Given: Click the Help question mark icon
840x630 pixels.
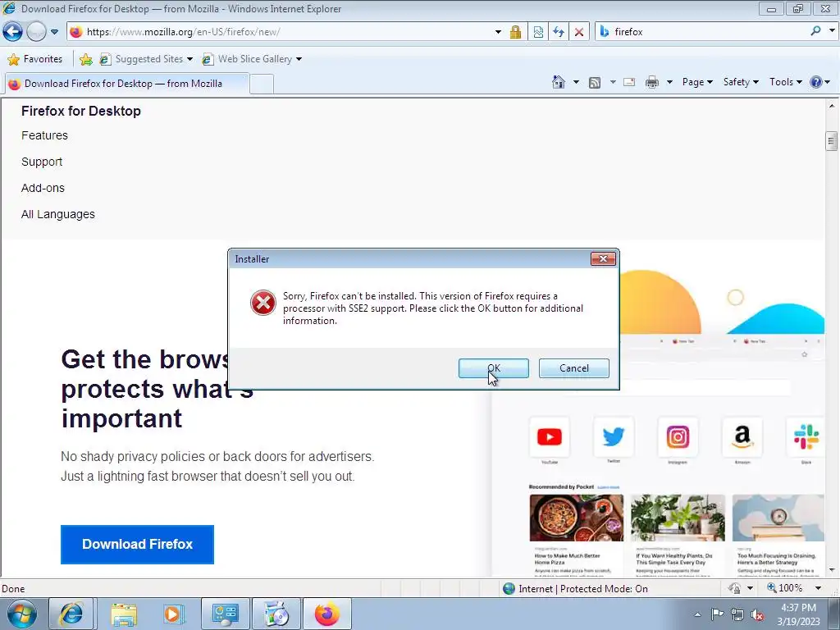Looking at the screenshot, I should point(816,82).
